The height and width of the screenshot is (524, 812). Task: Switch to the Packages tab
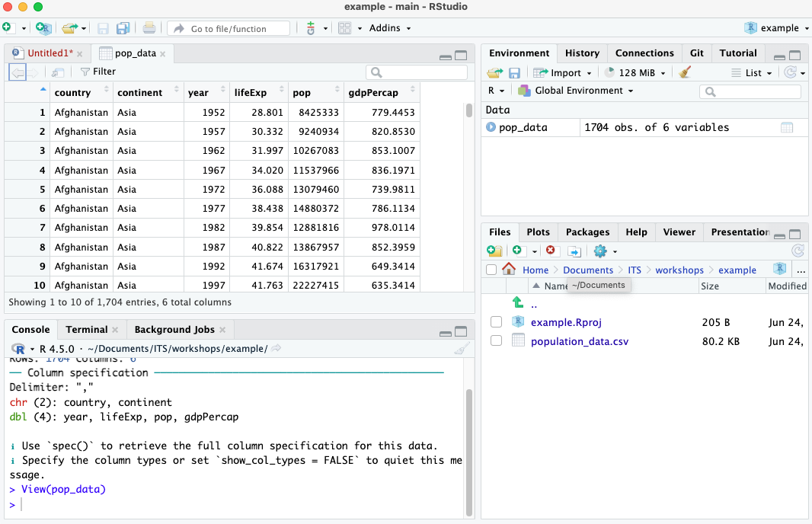click(x=587, y=232)
